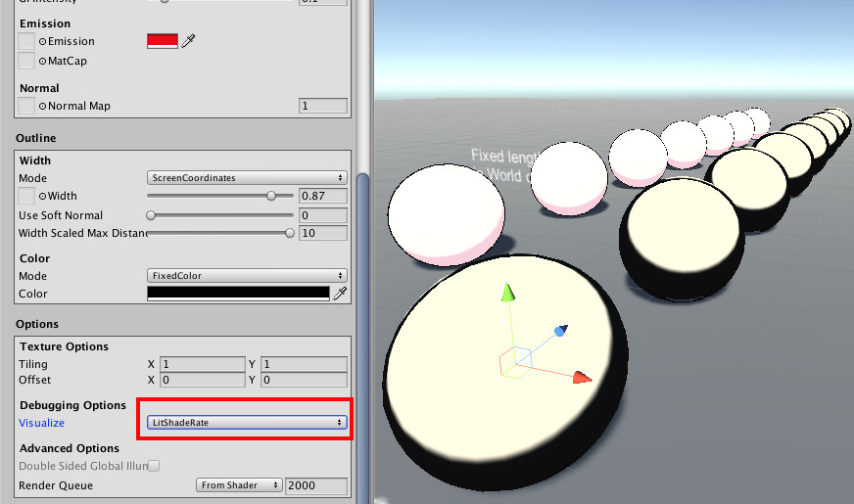Click the outline Width texture slot

tap(26, 196)
